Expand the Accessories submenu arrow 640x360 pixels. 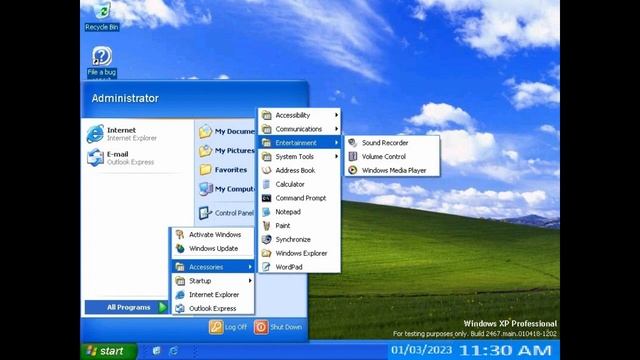[x=250, y=267]
